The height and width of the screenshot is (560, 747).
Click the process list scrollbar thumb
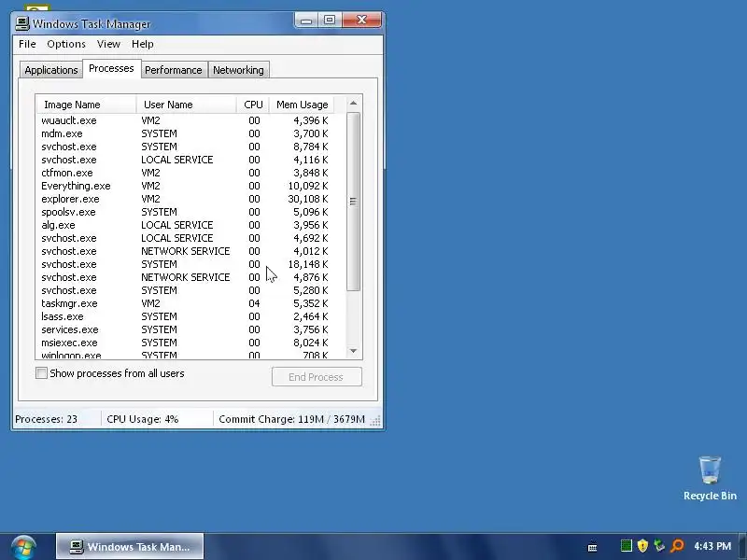353,202
